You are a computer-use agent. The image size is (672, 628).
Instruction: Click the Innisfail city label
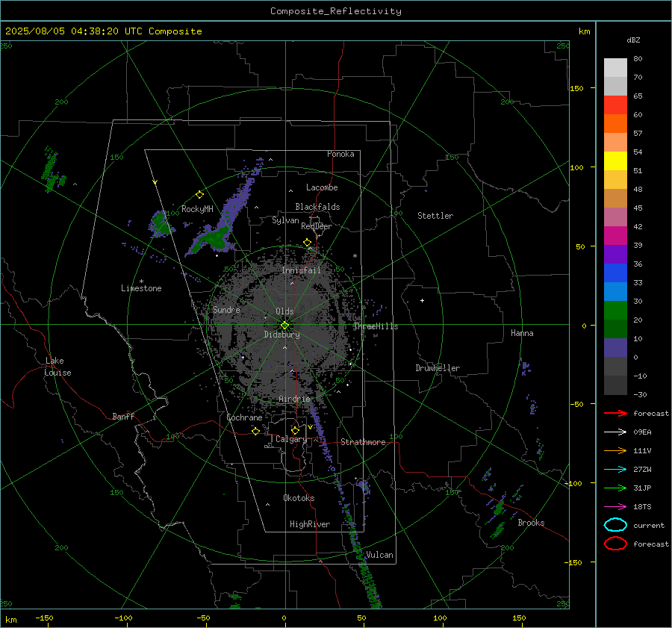[301, 270]
